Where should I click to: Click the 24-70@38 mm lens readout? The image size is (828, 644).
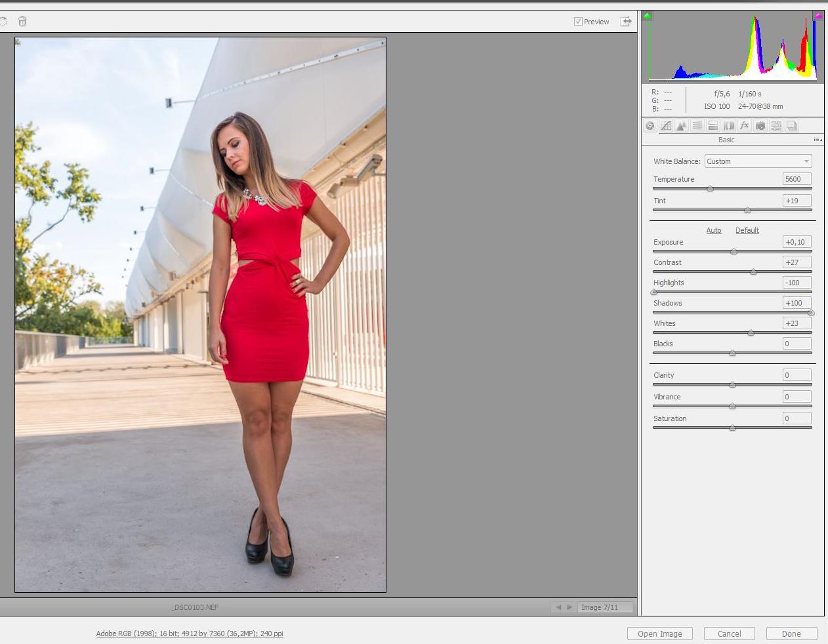[760, 106]
